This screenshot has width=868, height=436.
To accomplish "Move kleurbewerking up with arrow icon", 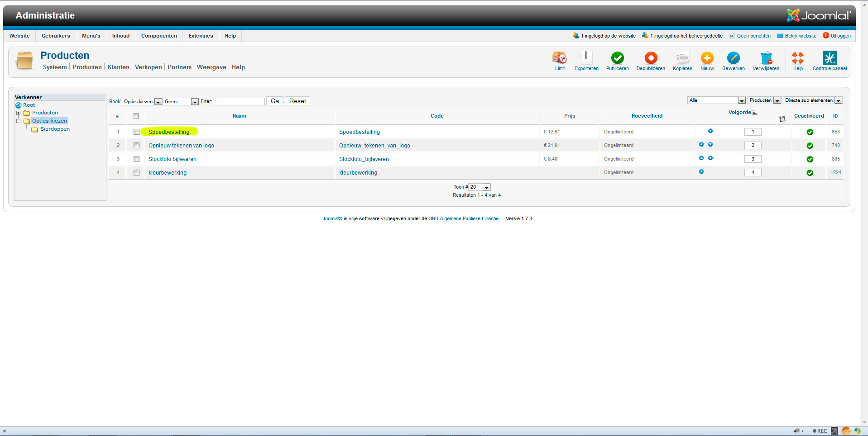I will (701, 172).
